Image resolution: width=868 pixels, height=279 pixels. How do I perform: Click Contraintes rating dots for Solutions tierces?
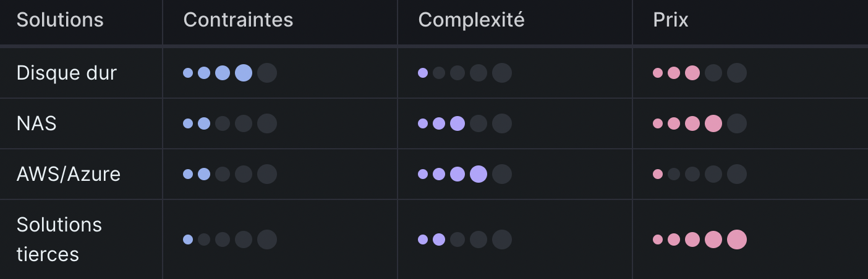[229, 239]
